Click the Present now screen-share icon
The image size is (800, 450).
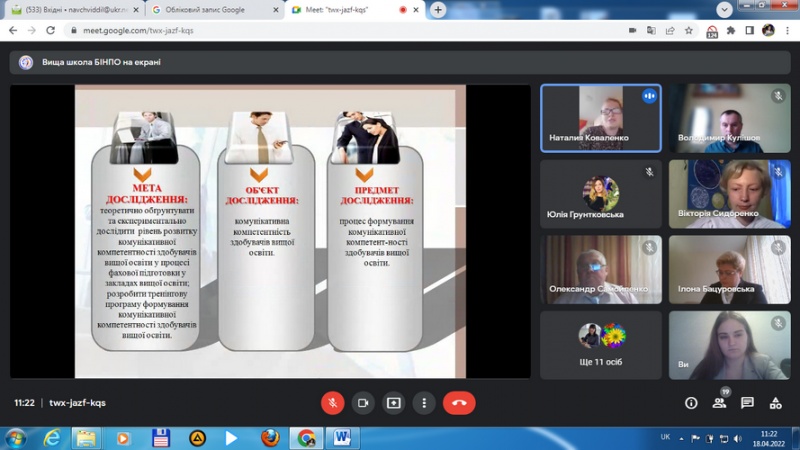[394, 403]
